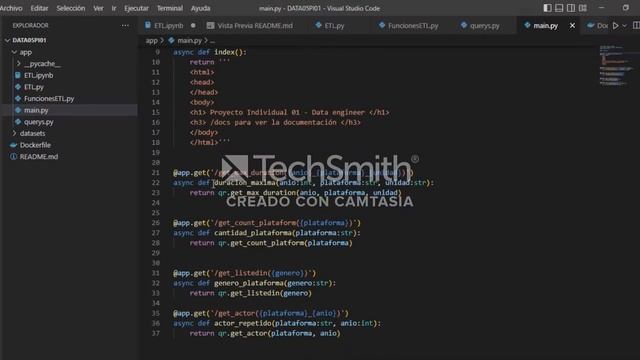The image size is (640, 360).
Task: Open Explorer more actions ellipsis
Action: pos(125,25)
